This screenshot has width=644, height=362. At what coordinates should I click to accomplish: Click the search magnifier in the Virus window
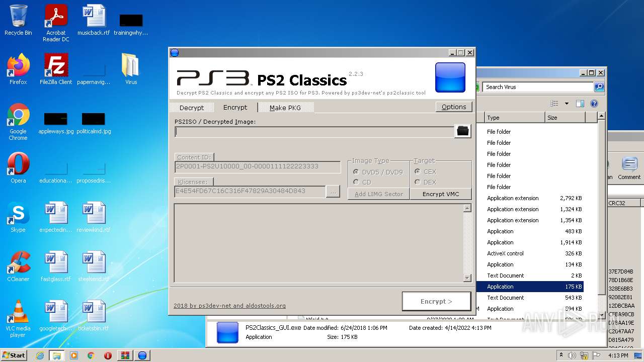pyautogui.click(x=599, y=87)
